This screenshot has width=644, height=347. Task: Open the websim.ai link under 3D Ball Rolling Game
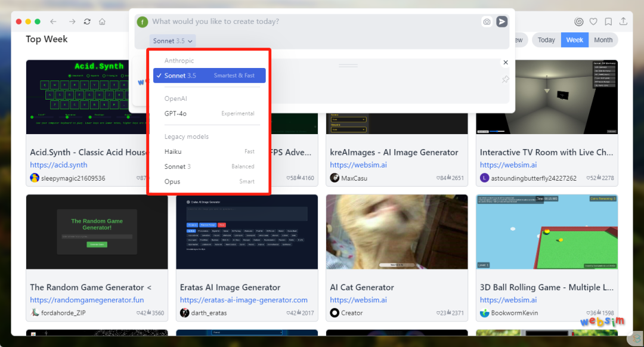(x=509, y=300)
